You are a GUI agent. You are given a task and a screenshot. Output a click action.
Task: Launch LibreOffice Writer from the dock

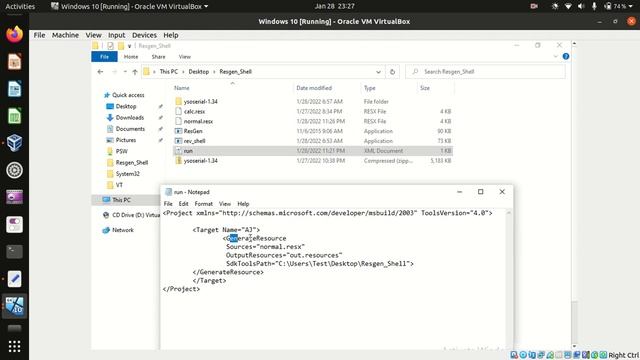[14, 89]
